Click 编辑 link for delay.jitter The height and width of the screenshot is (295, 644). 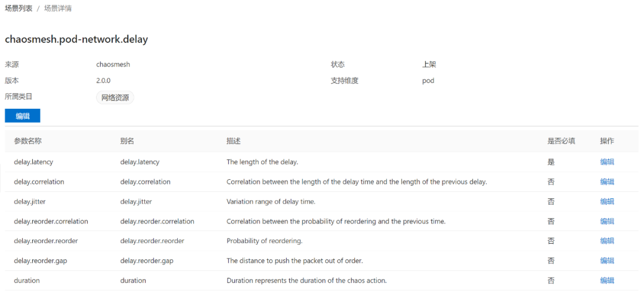607,201
